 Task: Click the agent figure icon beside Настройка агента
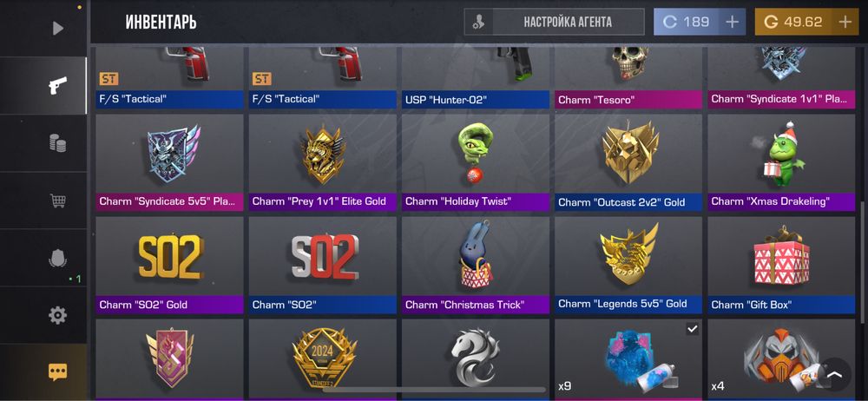coord(478,23)
